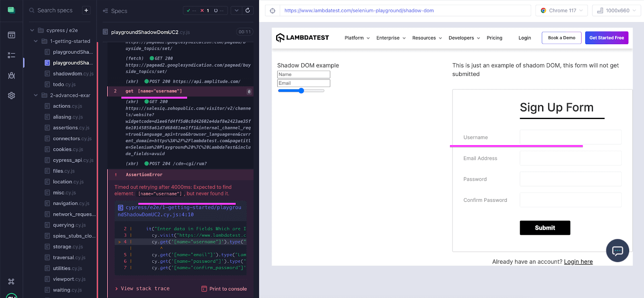Viewport: 644px width, 298px height.
Task: Click the blue range slider handle
Action: pos(301,91)
